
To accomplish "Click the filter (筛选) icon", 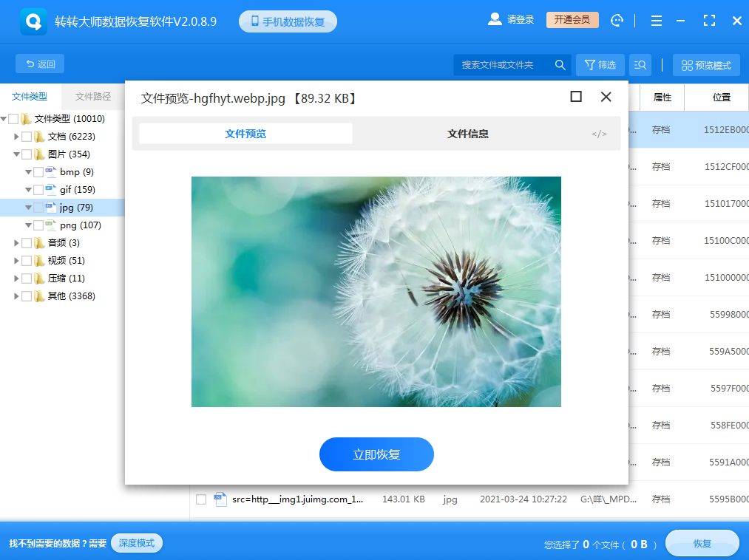I will 600,65.
